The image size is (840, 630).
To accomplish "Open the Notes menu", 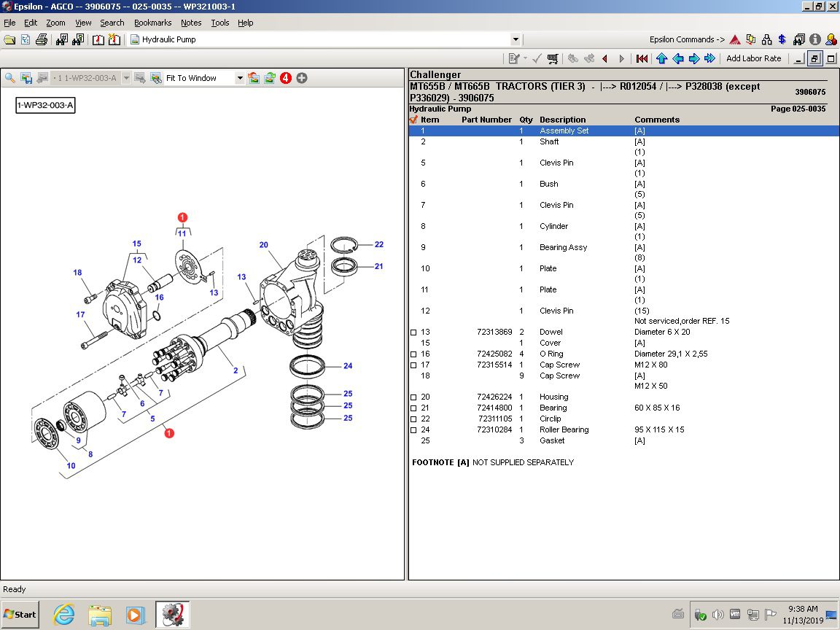I will (x=191, y=23).
